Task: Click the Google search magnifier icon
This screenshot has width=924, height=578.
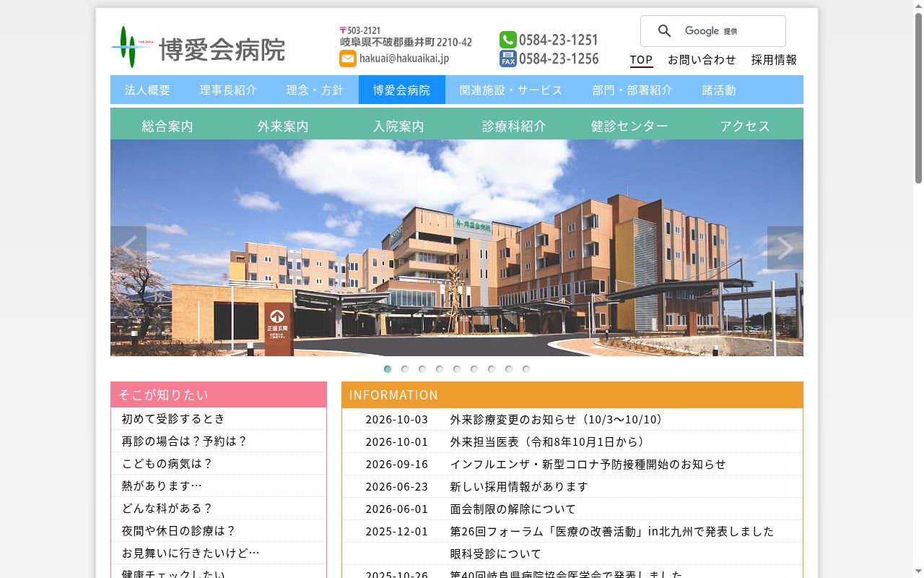Action: (x=665, y=31)
